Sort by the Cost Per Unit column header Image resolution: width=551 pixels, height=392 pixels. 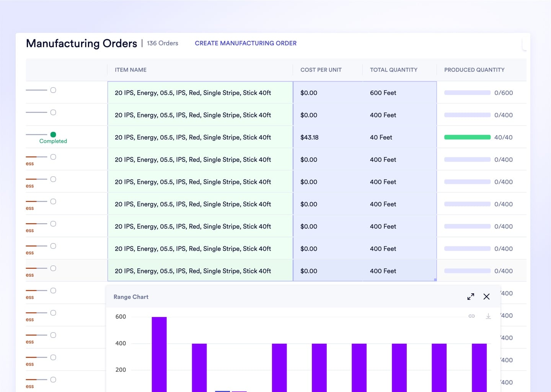321,70
